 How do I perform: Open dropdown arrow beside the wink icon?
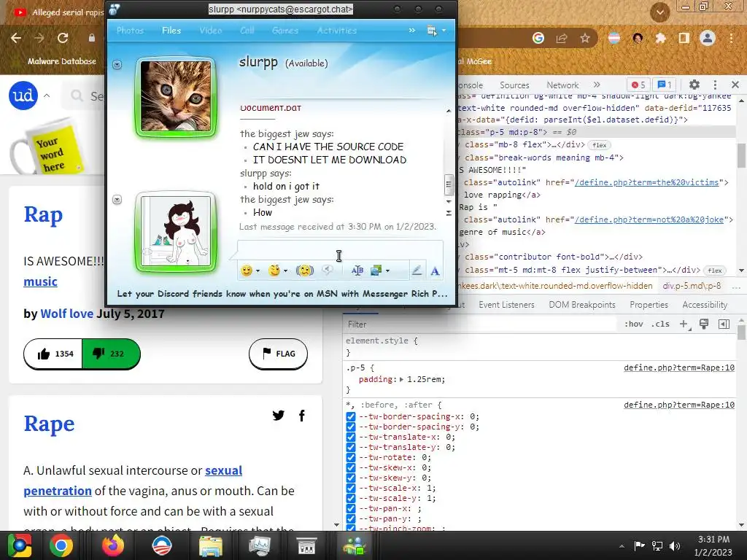click(x=285, y=271)
